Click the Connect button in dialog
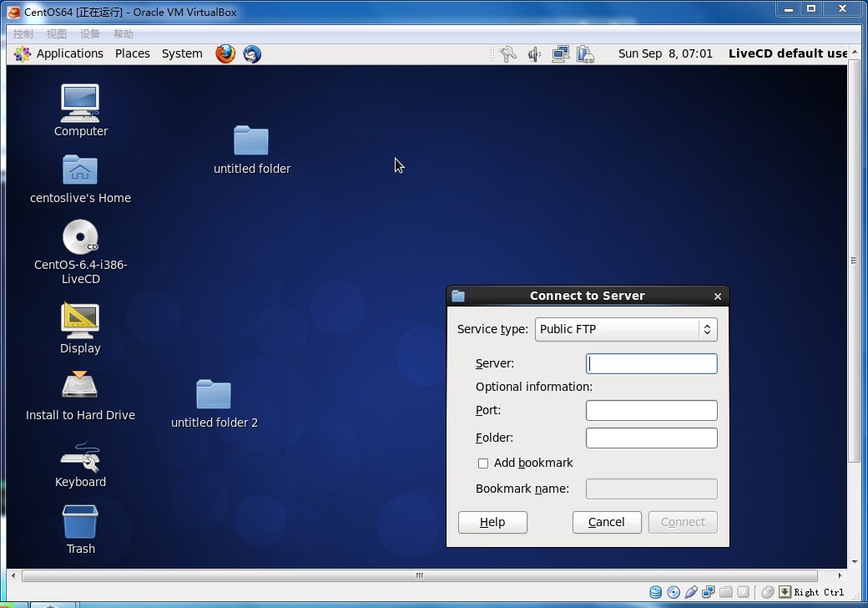 pyautogui.click(x=683, y=522)
